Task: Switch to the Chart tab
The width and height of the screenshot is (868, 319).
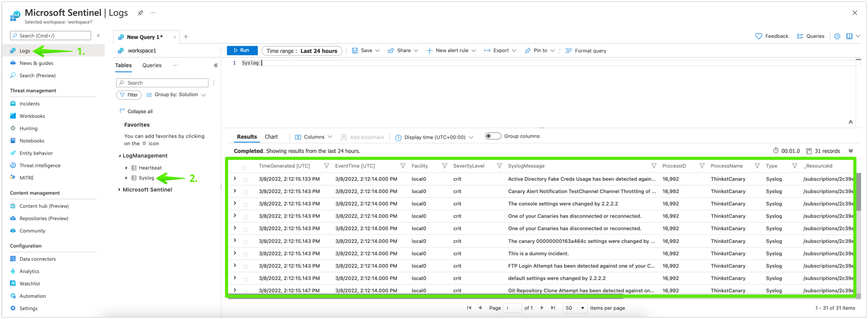Action: 271,137
